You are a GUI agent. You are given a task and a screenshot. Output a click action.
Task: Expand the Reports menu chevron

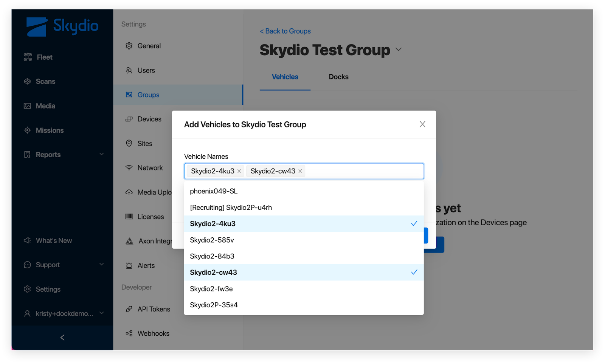pyautogui.click(x=101, y=154)
